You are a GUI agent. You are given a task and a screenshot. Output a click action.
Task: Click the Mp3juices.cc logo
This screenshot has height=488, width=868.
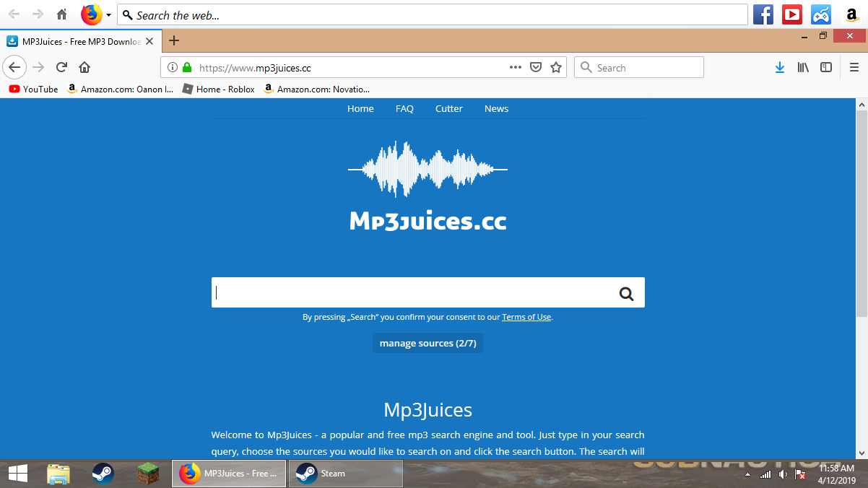(x=428, y=186)
